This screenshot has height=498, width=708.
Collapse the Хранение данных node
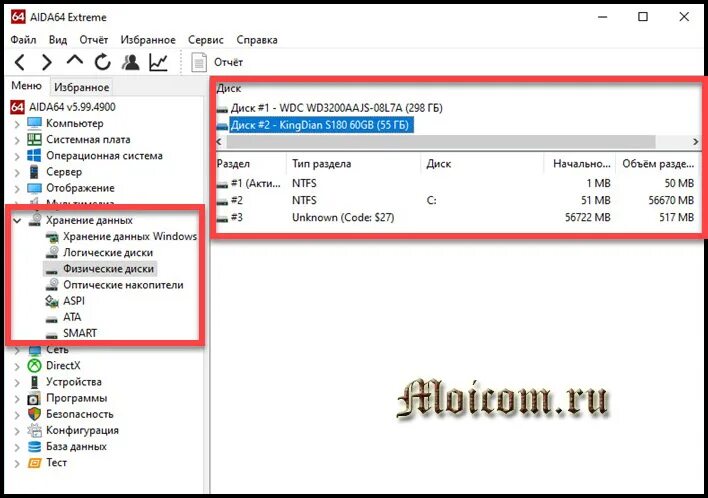pos(17,221)
